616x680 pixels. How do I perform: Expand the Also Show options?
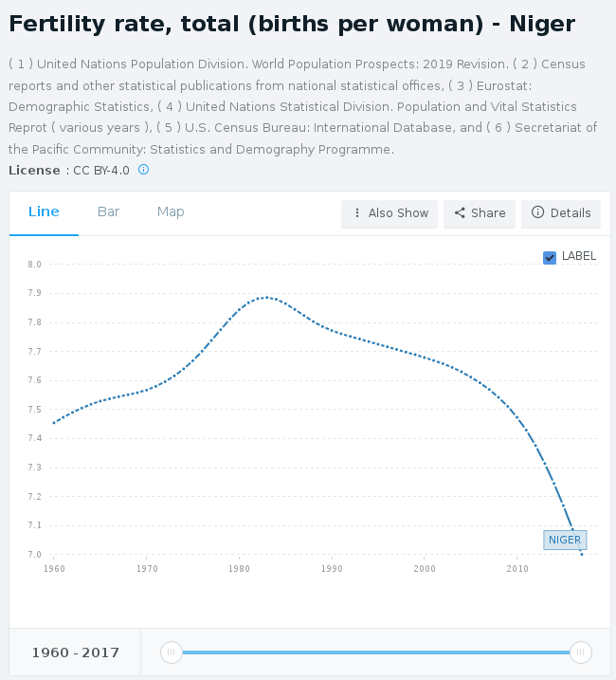click(x=390, y=213)
